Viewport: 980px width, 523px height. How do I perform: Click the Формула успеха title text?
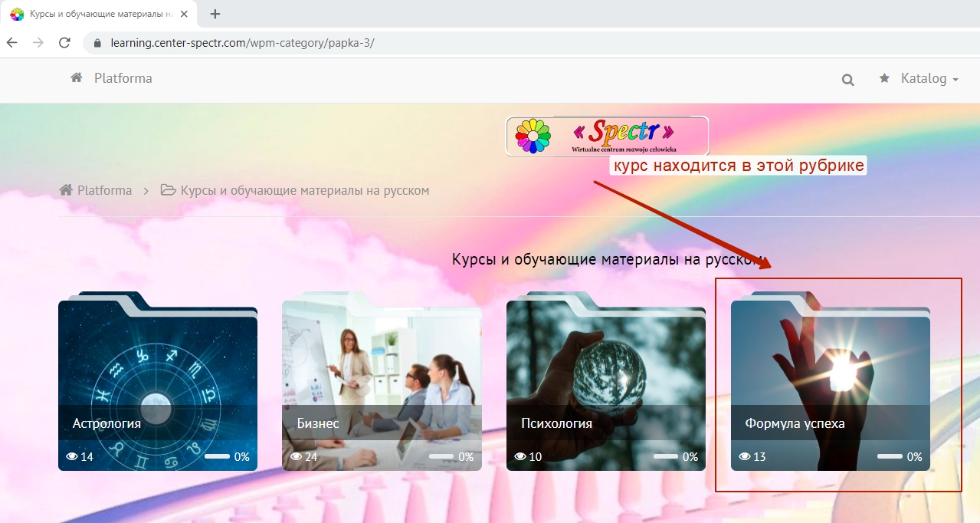pos(795,423)
